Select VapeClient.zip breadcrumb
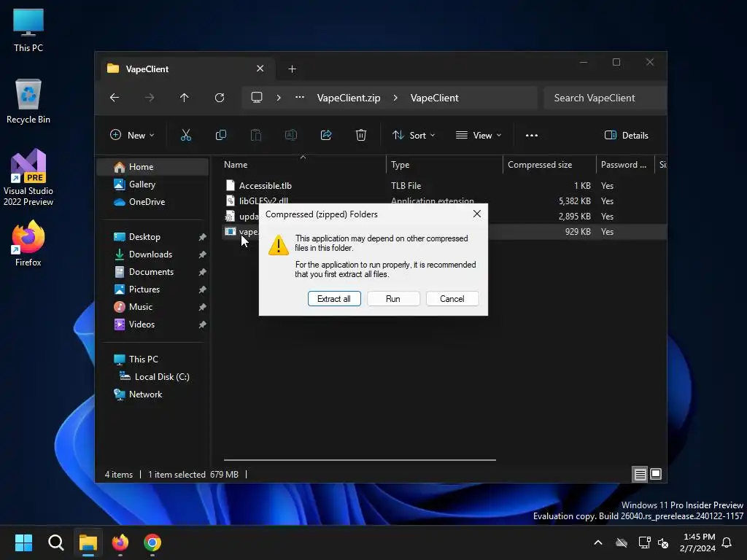 point(349,98)
